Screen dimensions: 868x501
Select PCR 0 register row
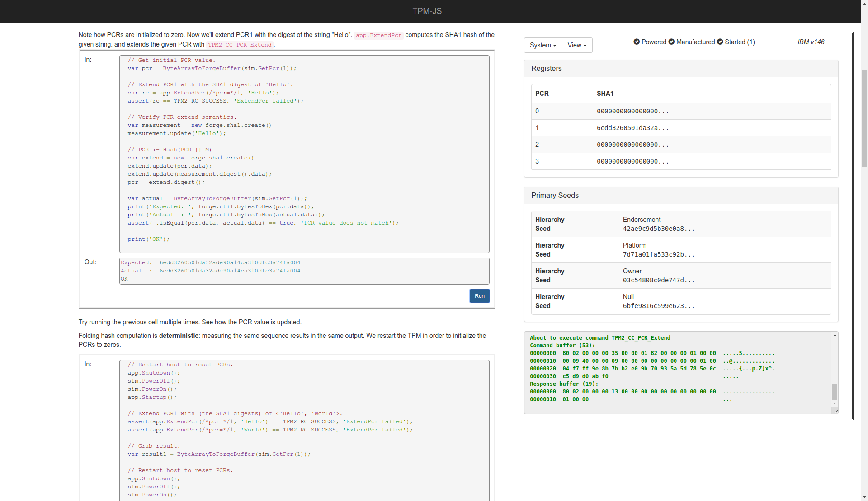pyautogui.click(x=680, y=111)
